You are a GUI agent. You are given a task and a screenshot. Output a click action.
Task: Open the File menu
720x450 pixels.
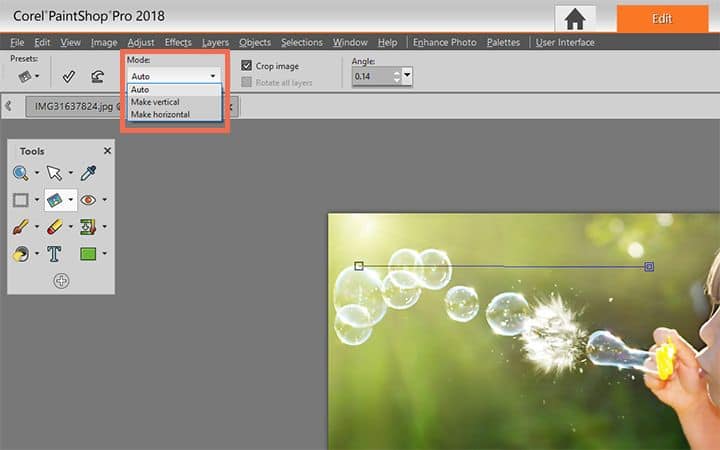pyautogui.click(x=17, y=43)
